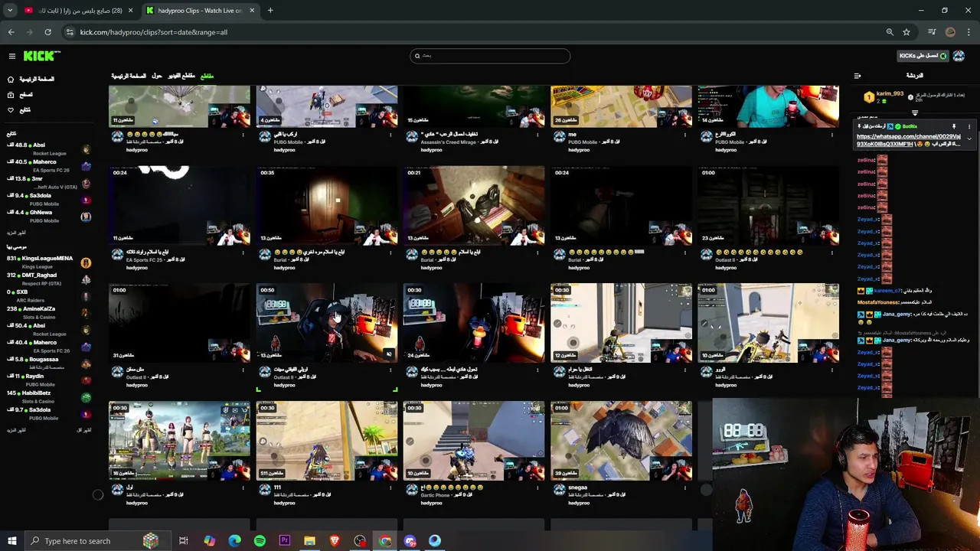Click the Get KICKs button

(x=923, y=56)
